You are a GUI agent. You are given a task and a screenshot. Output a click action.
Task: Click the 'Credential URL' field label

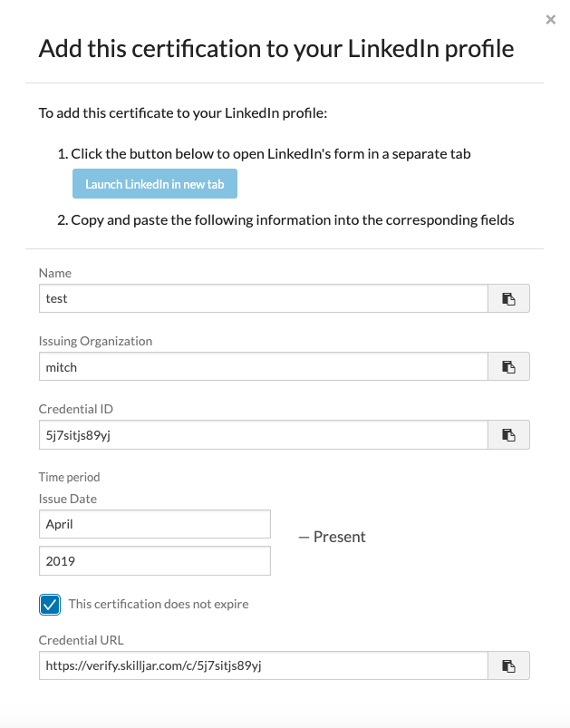[82, 640]
